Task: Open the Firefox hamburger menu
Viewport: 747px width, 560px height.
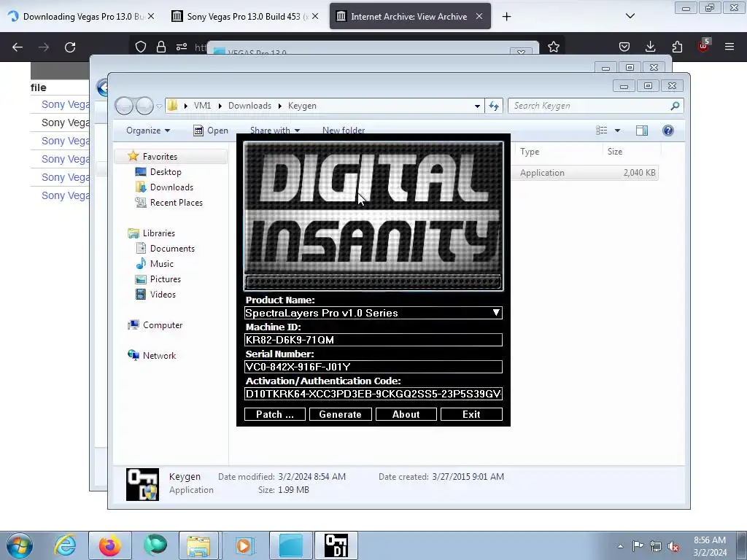Action: click(x=729, y=47)
